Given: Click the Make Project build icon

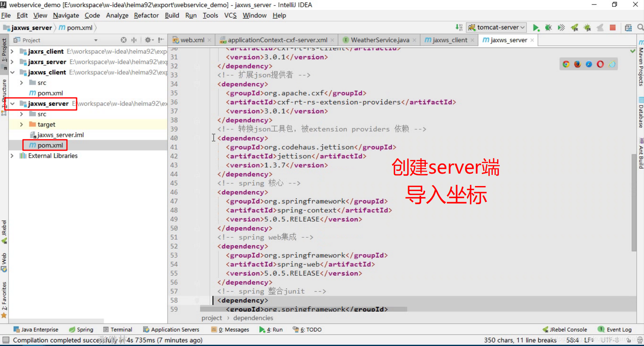Looking at the screenshot, I should [459, 27].
